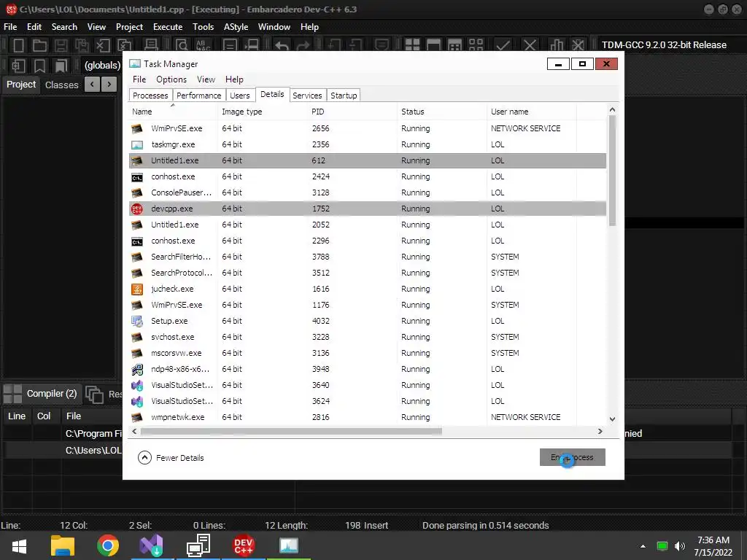Select the jucheck.exe process row

(x=368, y=289)
